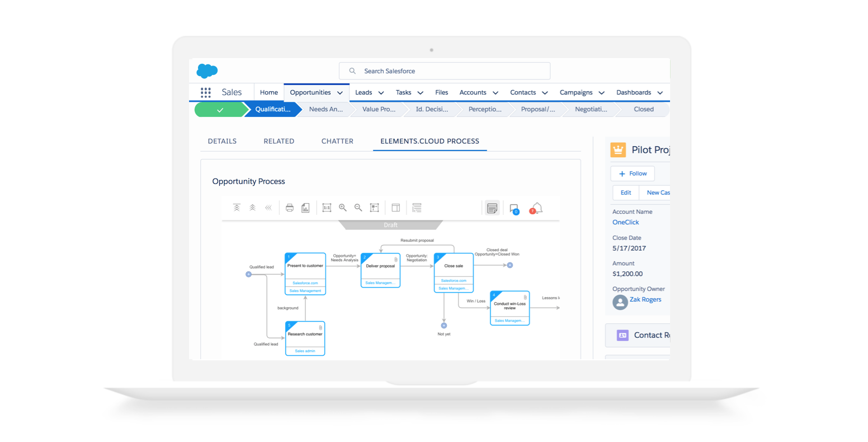Expand the Dashboards dropdown arrow
868x442 pixels.
[x=660, y=93]
